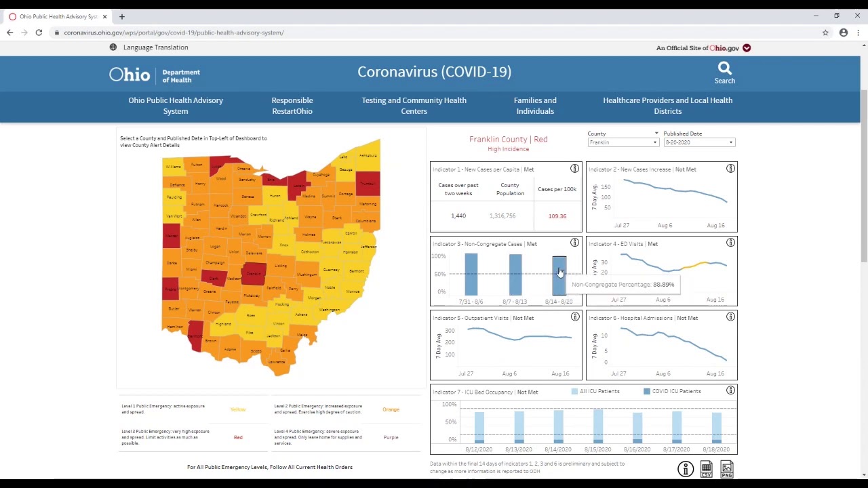This screenshot has height=488, width=868.
Task: Open info icon for Indicator 4
Action: click(x=730, y=243)
